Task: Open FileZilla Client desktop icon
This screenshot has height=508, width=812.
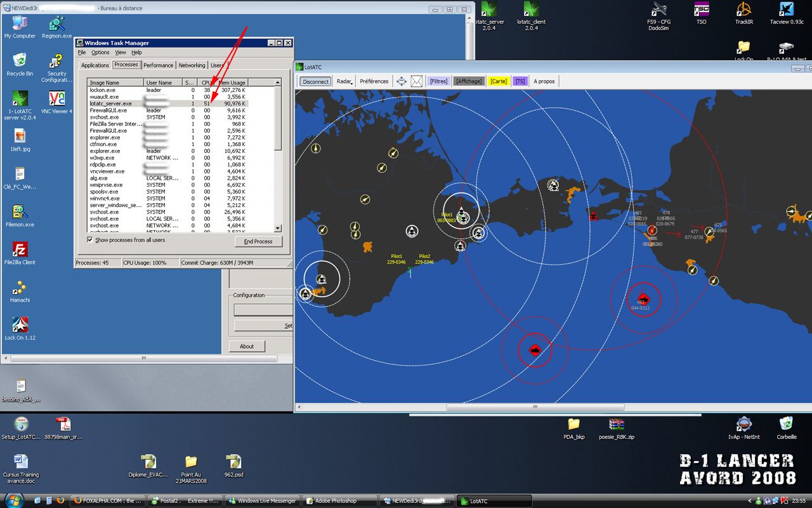Action: point(20,249)
